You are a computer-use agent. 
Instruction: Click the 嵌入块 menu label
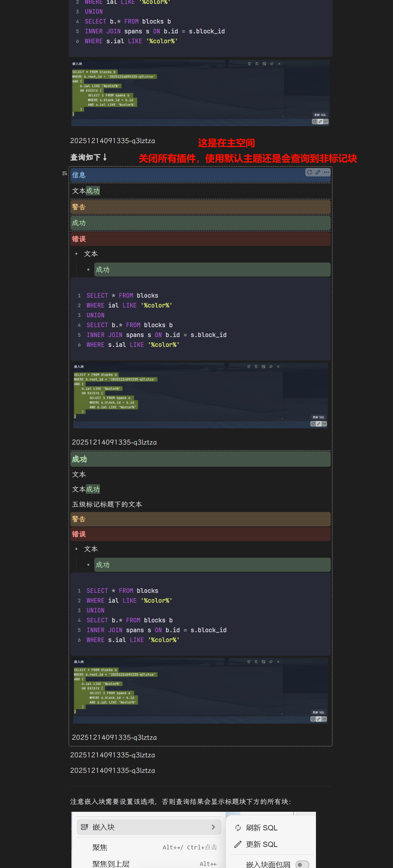[103, 827]
